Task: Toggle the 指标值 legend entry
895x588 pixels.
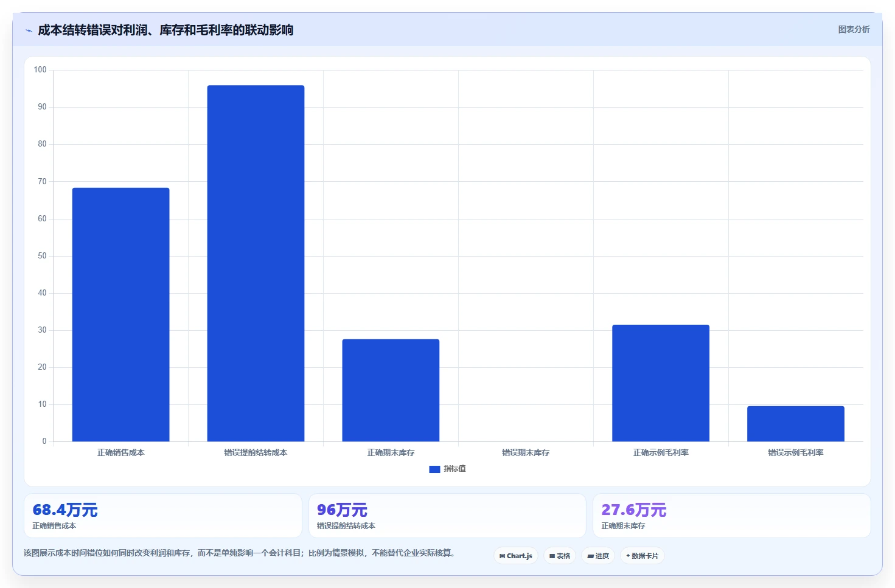Action: (x=447, y=469)
